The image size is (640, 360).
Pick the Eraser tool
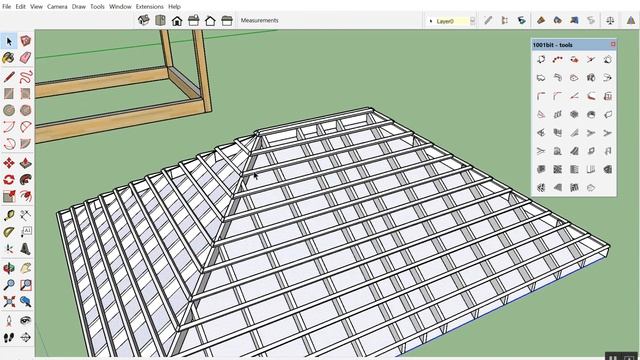pyautogui.click(x=25, y=58)
